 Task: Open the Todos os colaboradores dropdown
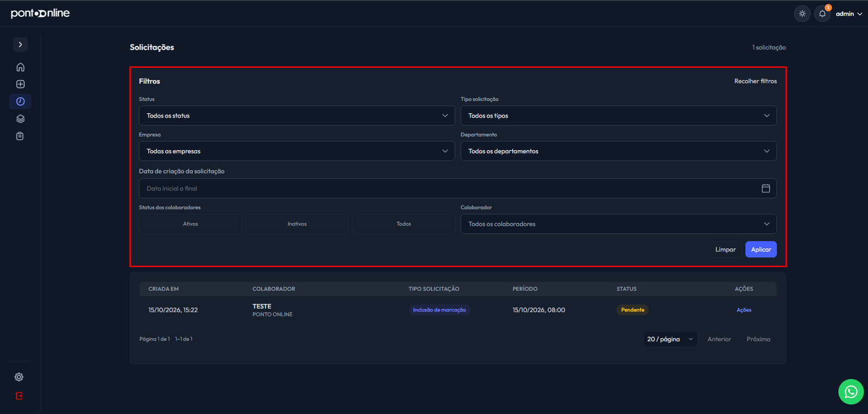coord(618,224)
